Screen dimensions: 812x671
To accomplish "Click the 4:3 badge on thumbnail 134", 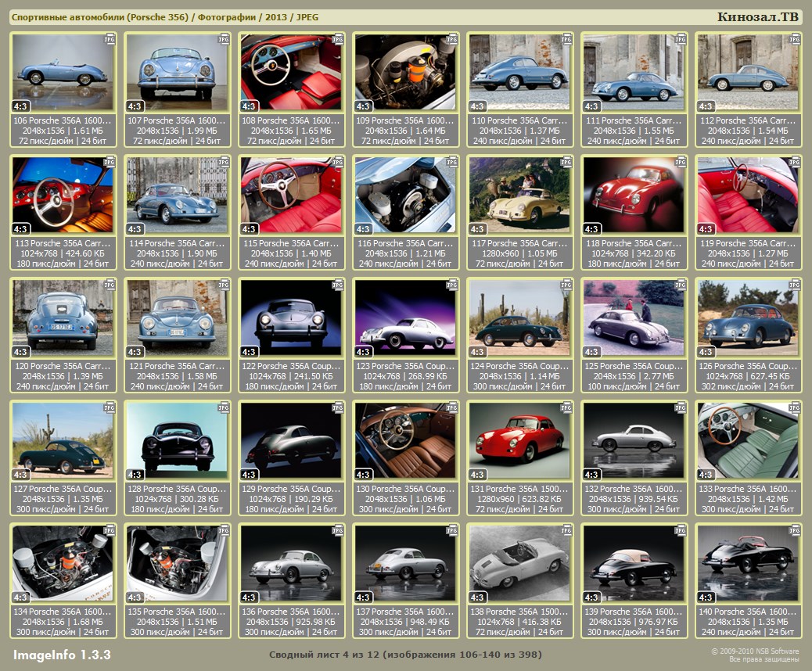I will click(x=20, y=597).
